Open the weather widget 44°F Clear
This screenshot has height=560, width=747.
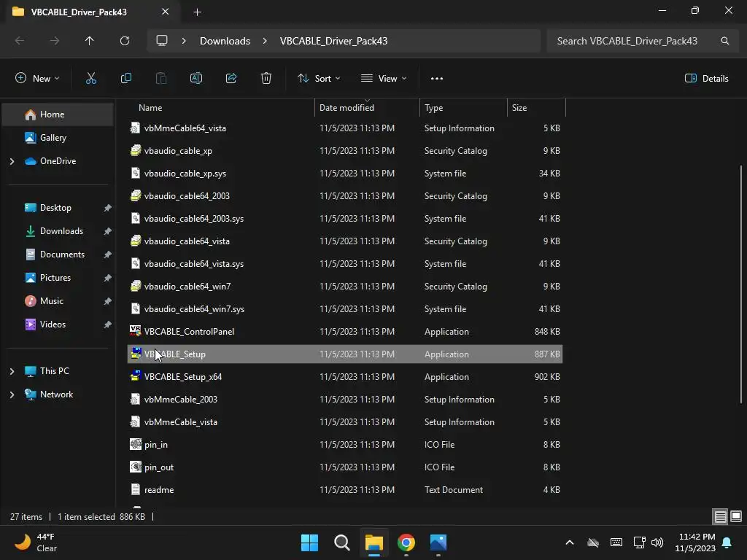coord(36,542)
